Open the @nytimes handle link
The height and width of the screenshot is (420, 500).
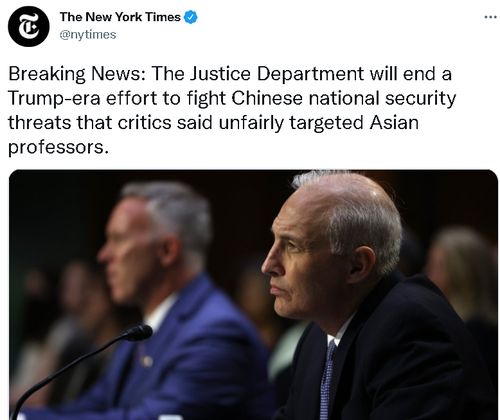click(88, 35)
